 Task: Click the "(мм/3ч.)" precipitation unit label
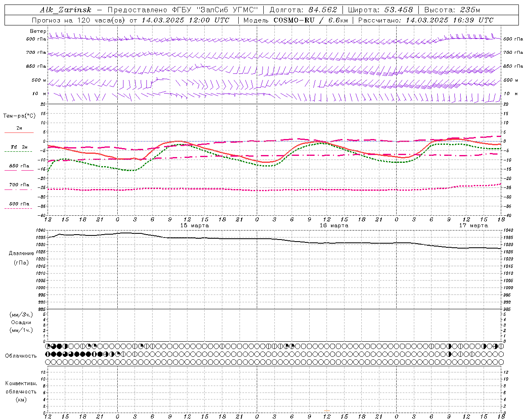pos(21,315)
